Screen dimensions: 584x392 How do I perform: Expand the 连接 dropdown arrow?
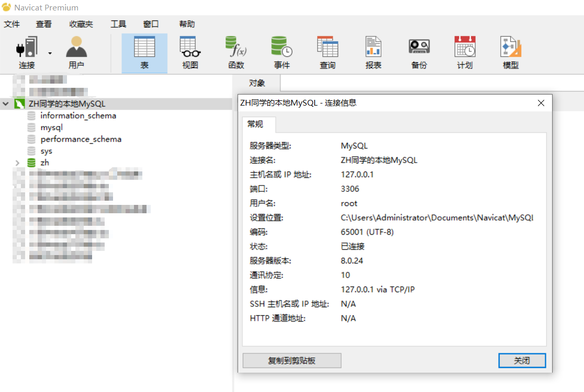click(50, 53)
